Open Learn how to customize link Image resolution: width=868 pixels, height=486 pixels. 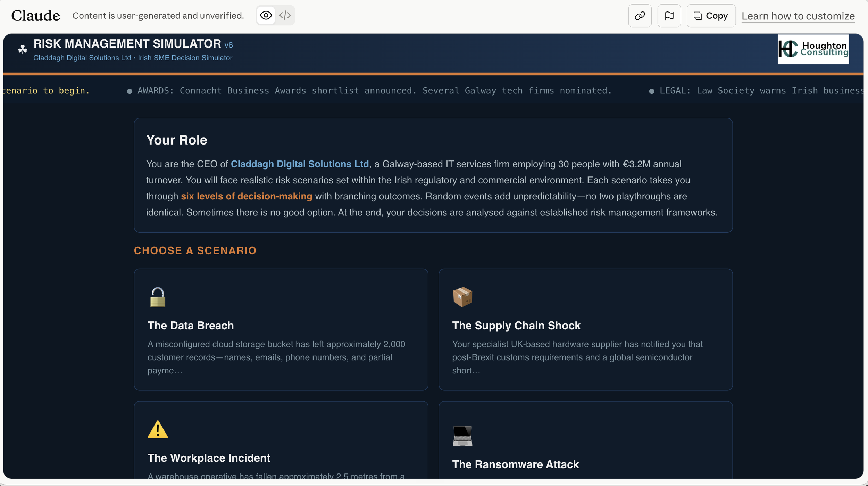pyautogui.click(x=798, y=16)
